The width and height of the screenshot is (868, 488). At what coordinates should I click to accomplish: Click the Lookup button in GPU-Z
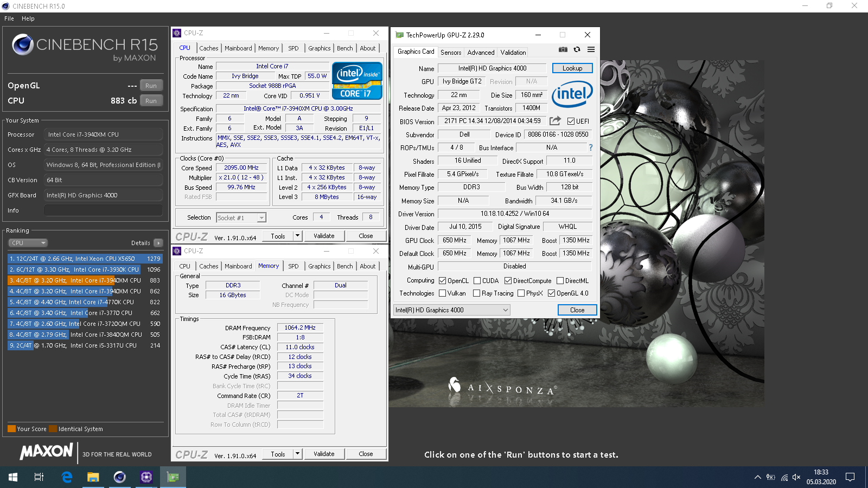(572, 68)
